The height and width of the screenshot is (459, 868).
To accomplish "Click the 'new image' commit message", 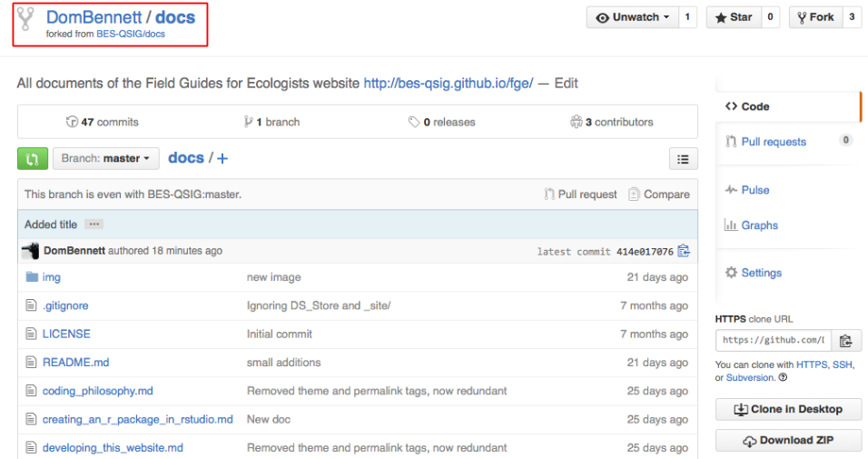I will coord(274,277).
